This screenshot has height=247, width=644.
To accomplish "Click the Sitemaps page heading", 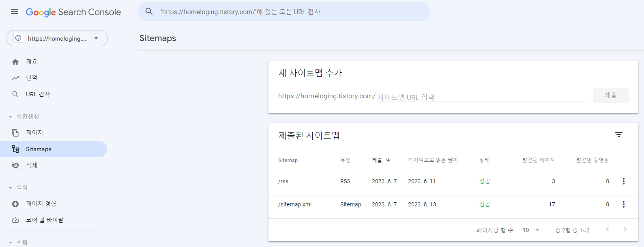I will [x=158, y=38].
